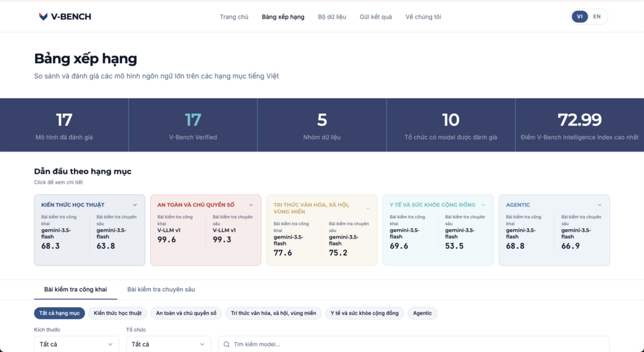Click the 77.6 score in Tri thức văn hóa

tap(282, 253)
